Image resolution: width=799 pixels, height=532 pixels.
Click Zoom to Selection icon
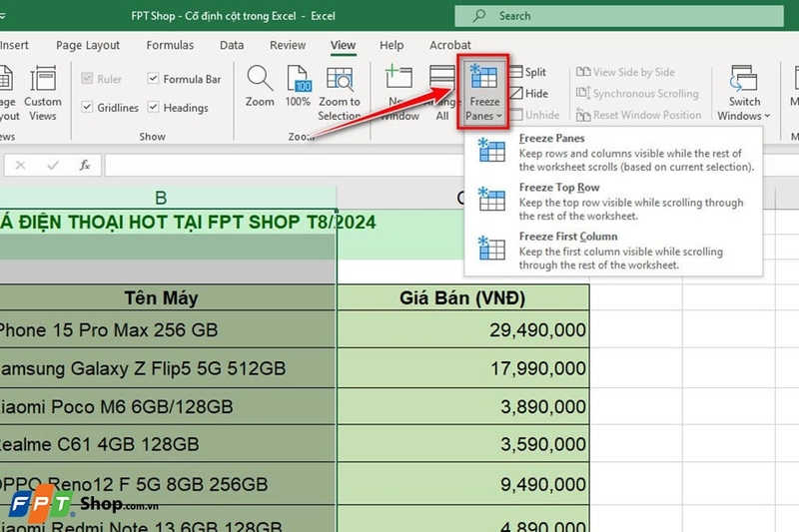(340, 80)
